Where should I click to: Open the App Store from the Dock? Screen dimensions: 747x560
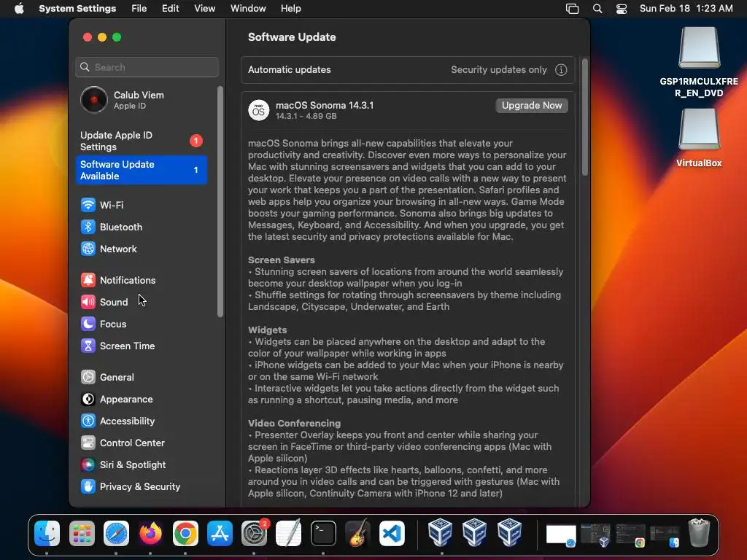[220, 533]
